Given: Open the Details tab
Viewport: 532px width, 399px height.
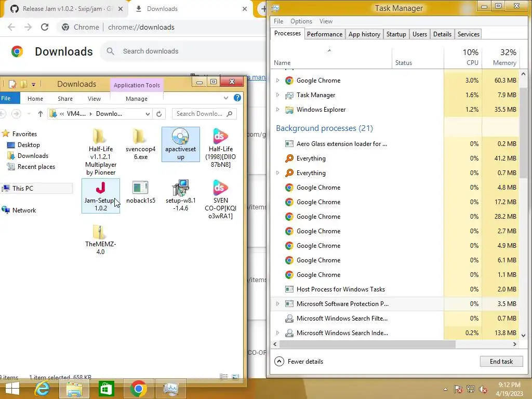Looking at the screenshot, I should pyautogui.click(x=442, y=34).
